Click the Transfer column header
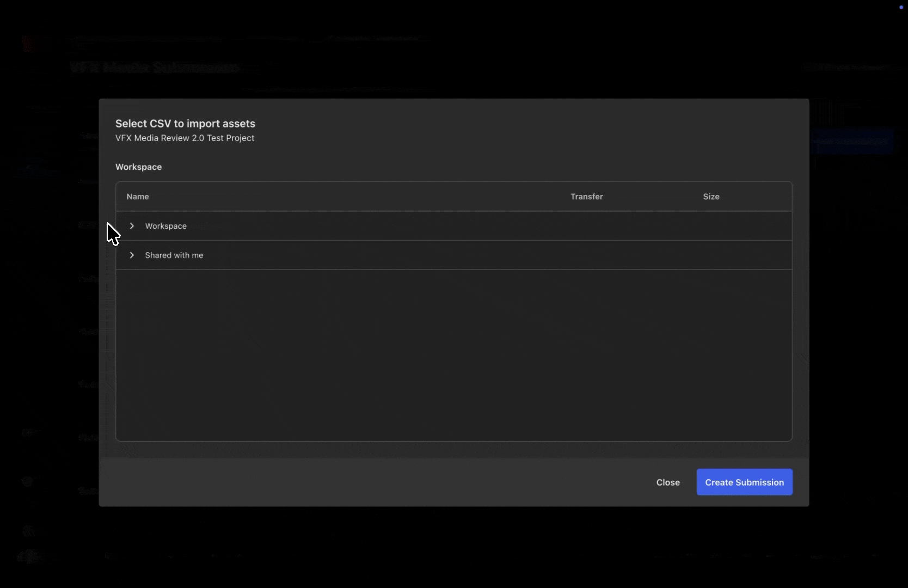Screen dimensions: 908x588 point(586,197)
